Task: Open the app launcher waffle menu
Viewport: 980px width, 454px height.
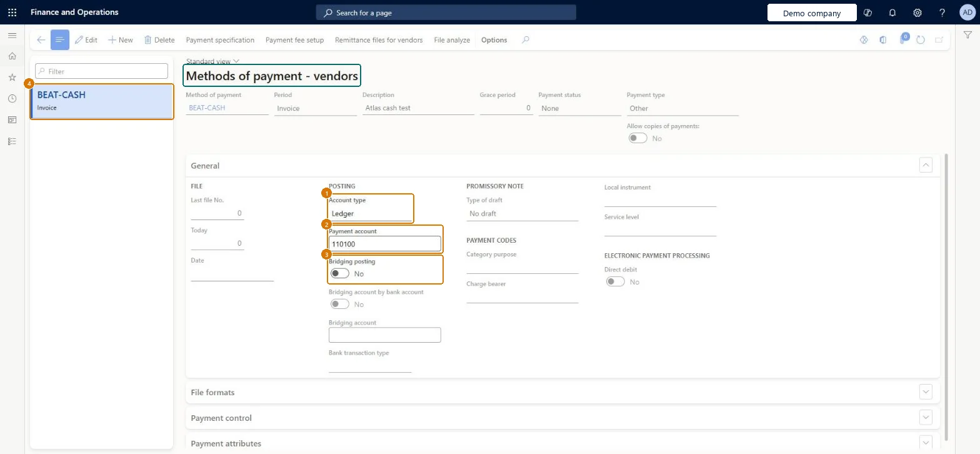Action: (12, 13)
